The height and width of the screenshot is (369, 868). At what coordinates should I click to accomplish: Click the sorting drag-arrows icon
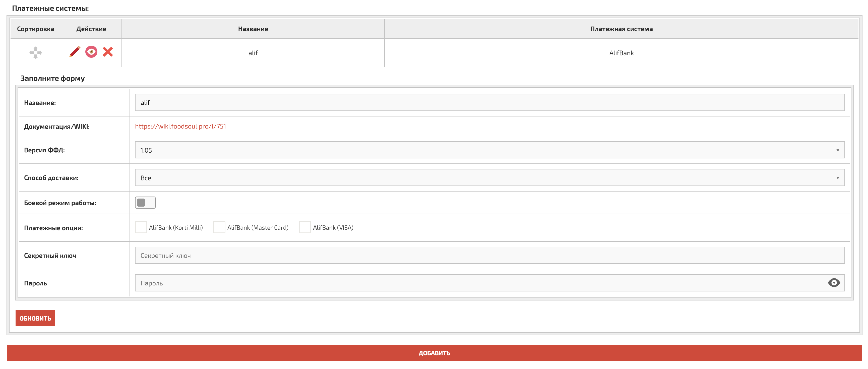(x=35, y=52)
